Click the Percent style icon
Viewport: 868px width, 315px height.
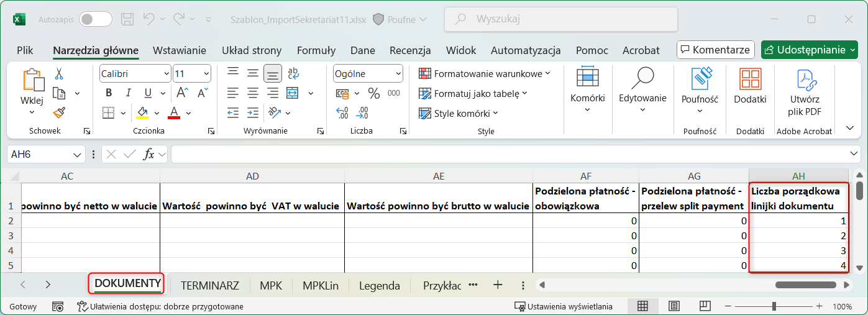point(374,93)
